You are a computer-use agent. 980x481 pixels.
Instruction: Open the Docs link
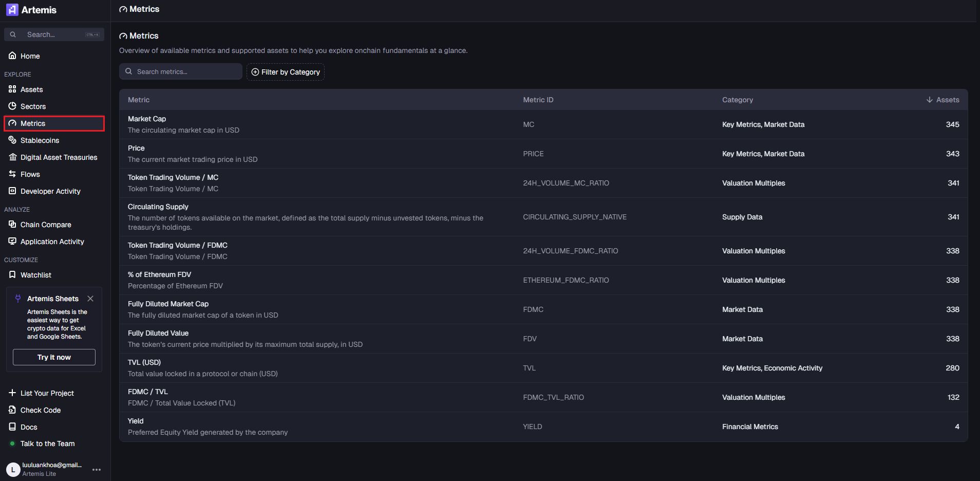coord(29,427)
